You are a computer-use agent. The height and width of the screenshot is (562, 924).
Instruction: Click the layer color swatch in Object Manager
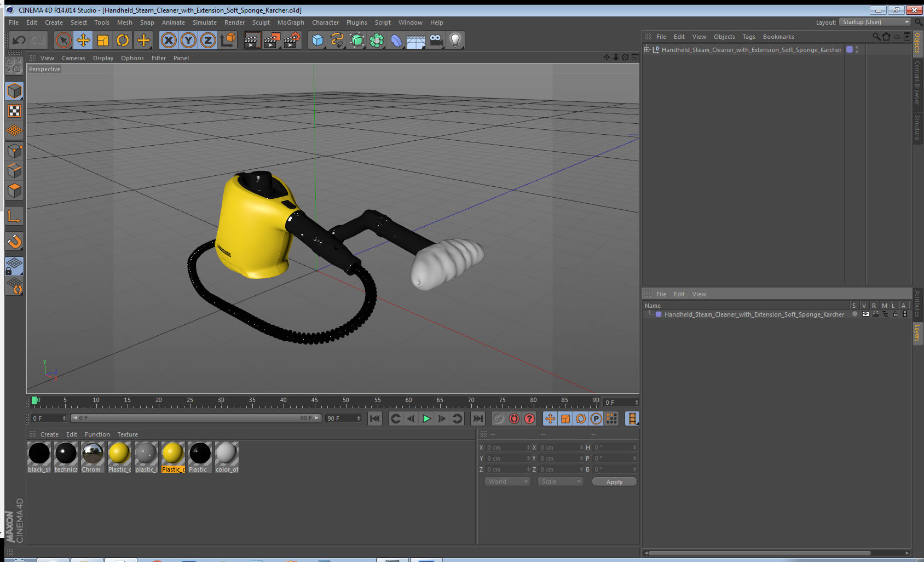click(x=850, y=49)
